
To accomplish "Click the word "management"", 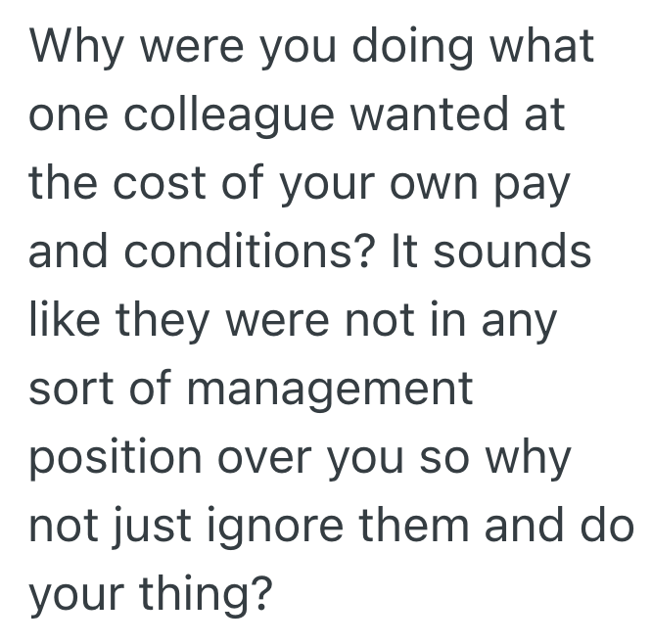I will [329, 390].
